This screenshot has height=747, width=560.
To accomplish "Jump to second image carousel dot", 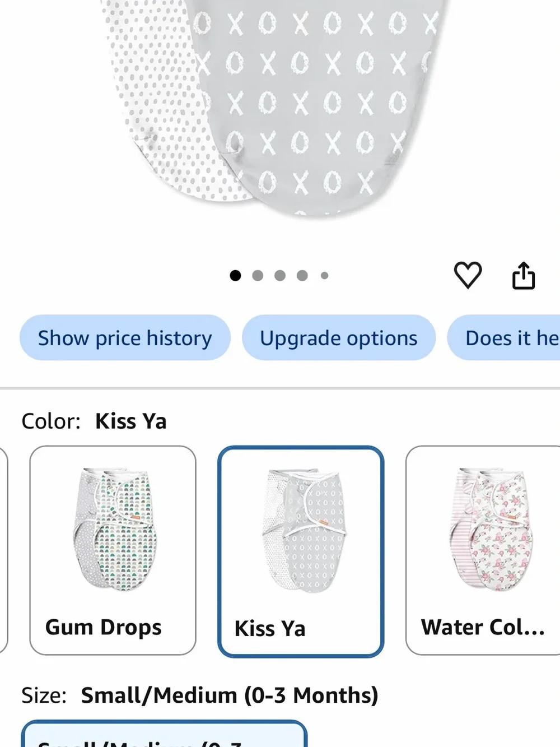I will click(x=258, y=275).
